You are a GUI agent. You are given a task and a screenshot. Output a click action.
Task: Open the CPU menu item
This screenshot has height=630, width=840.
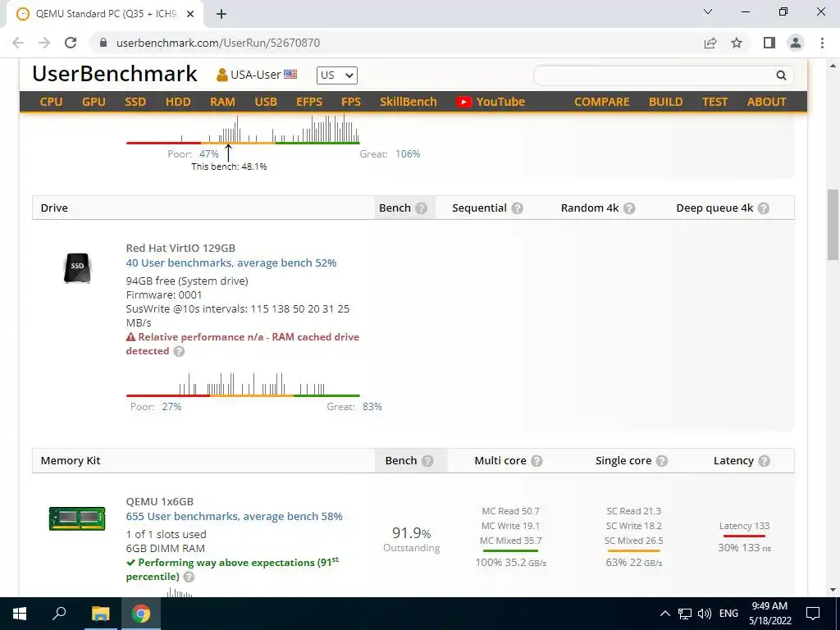52,102
